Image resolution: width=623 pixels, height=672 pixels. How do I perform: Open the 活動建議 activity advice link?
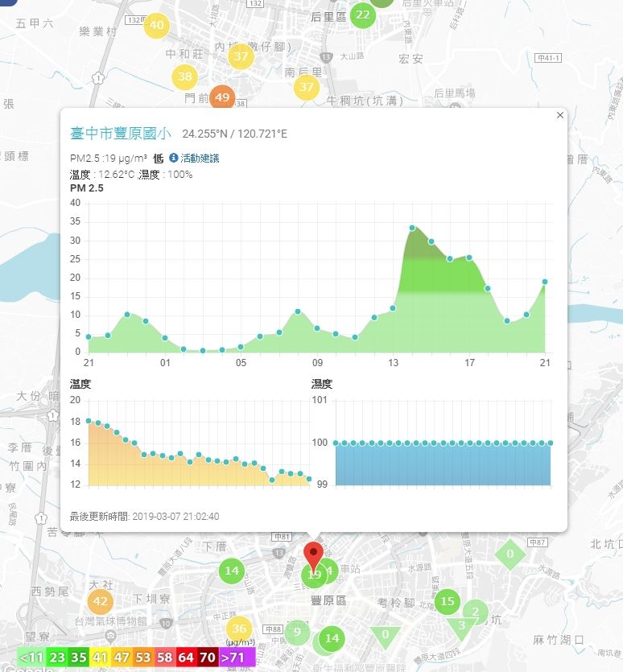[200, 159]
